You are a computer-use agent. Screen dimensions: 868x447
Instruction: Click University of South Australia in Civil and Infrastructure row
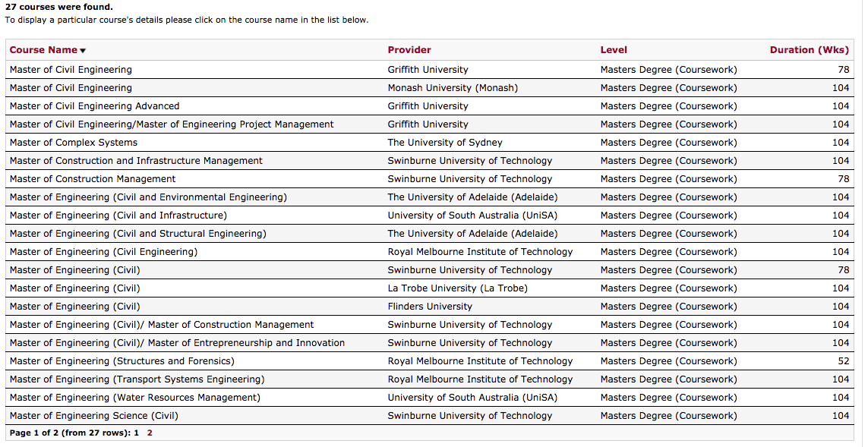point(473,216)
